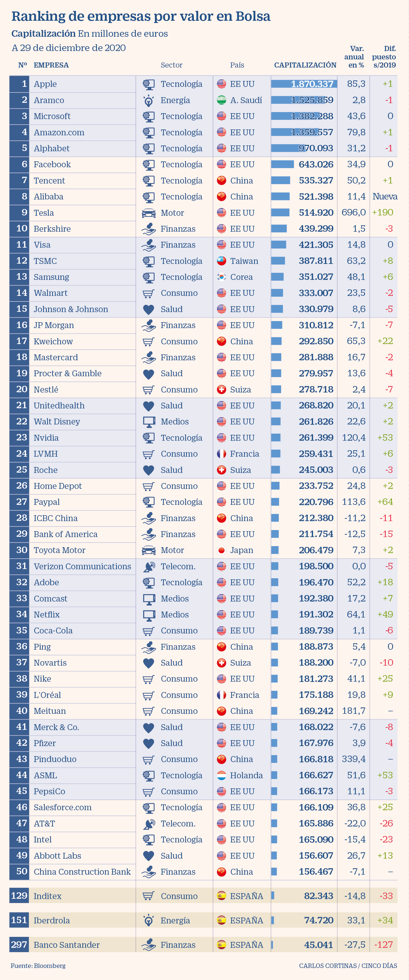Click the China flag in Tencent's row
Viewport: 409px width, 980px height.
pos(221,181)
